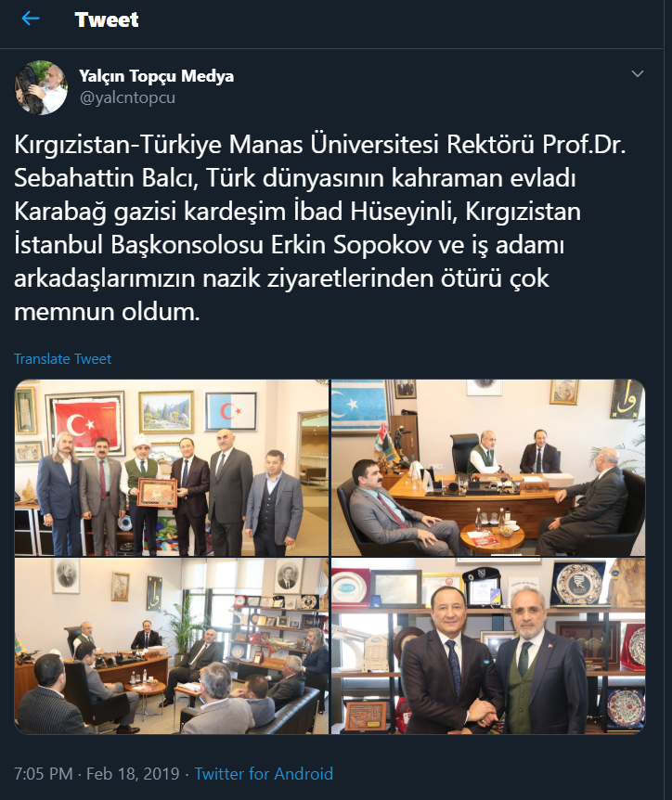Open the Yalçın Topçu Medya display name
The width and height of the screenshot is (672, 800).
(x=156, y=76)
